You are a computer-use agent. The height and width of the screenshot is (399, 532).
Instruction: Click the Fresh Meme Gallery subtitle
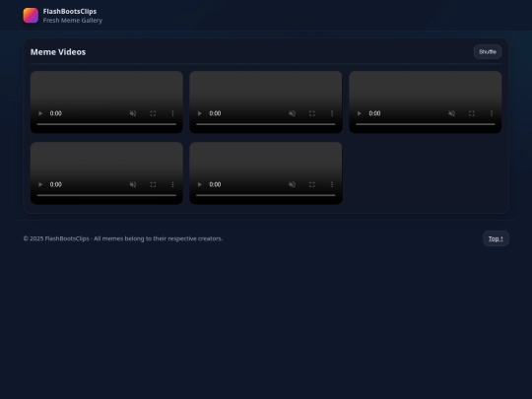pyautogui.click(x=73, y=21)
